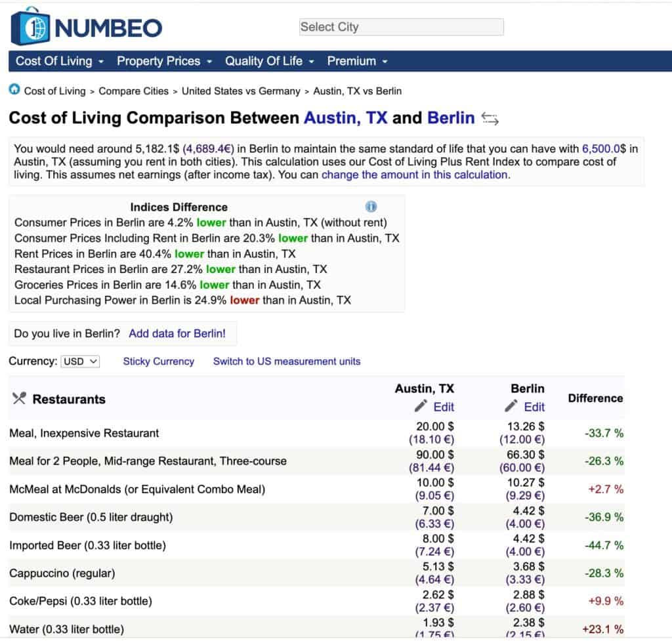Click the swap cities arrows icon
This screenshot has width=672, height=641.
490,119
